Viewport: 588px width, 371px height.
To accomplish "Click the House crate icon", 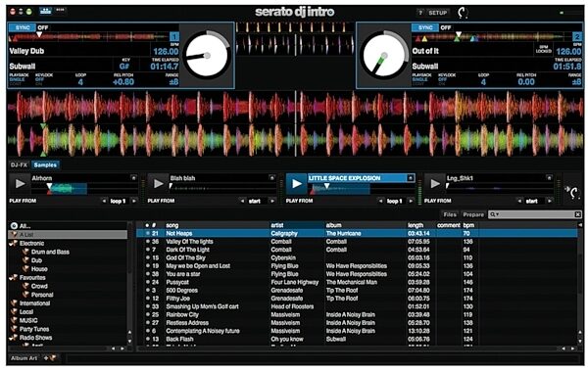I will pyautogui.click(x=25, y=269).
